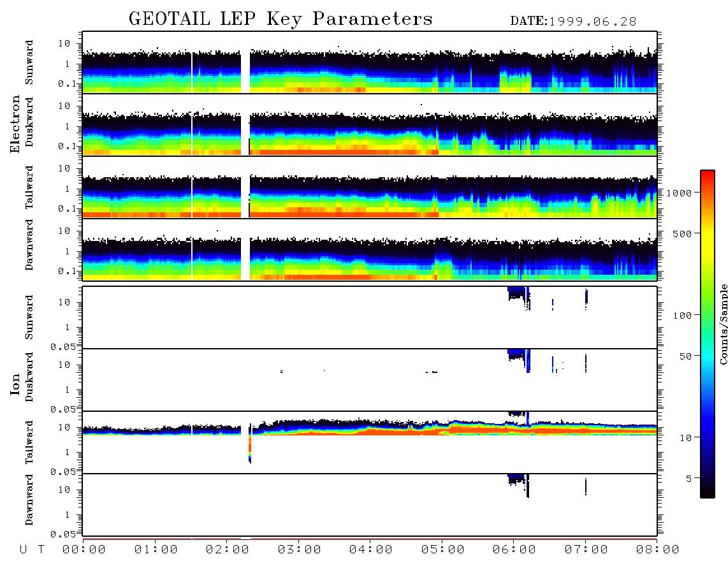Click the 1 tick in Electron Tailward panel
728x561 pixels.
67,189
